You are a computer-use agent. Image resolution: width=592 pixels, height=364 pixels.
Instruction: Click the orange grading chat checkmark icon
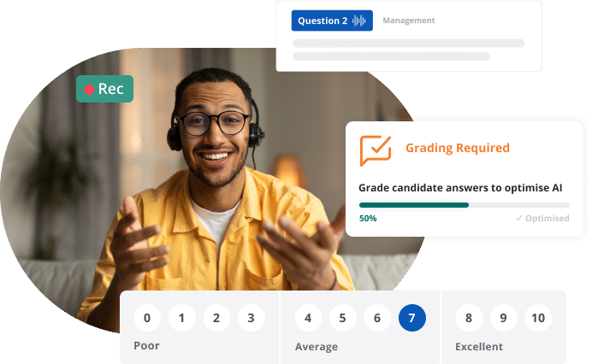click(376, 150)
